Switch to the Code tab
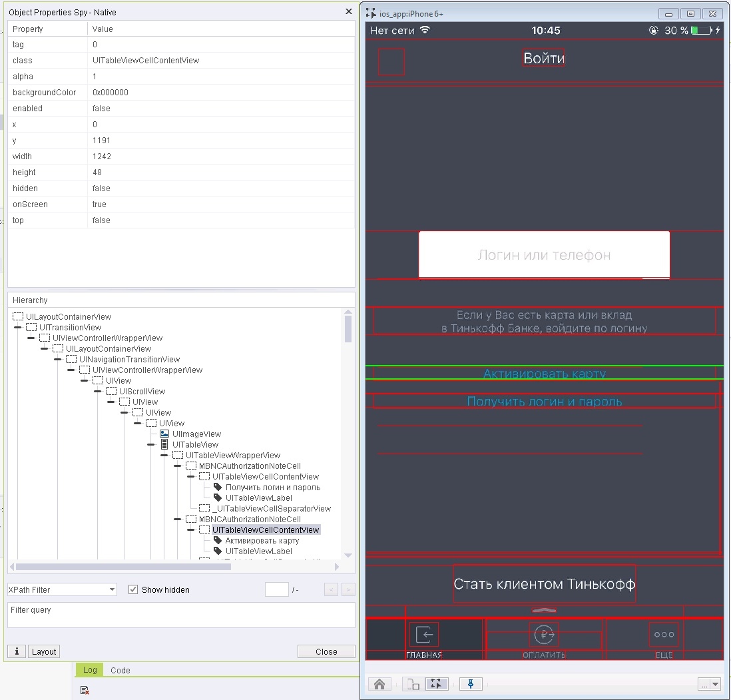This screenshot has height=700, width=731. [121, 670]
